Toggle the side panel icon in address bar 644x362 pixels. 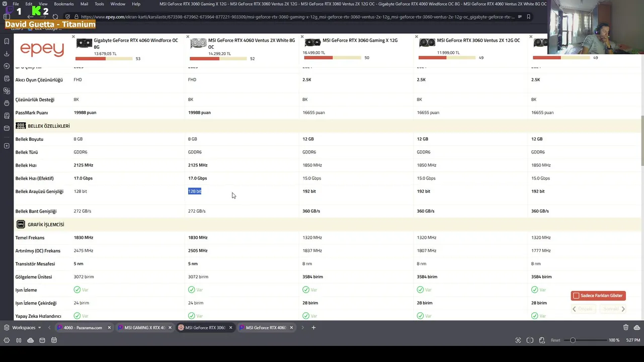click(7, 17)
